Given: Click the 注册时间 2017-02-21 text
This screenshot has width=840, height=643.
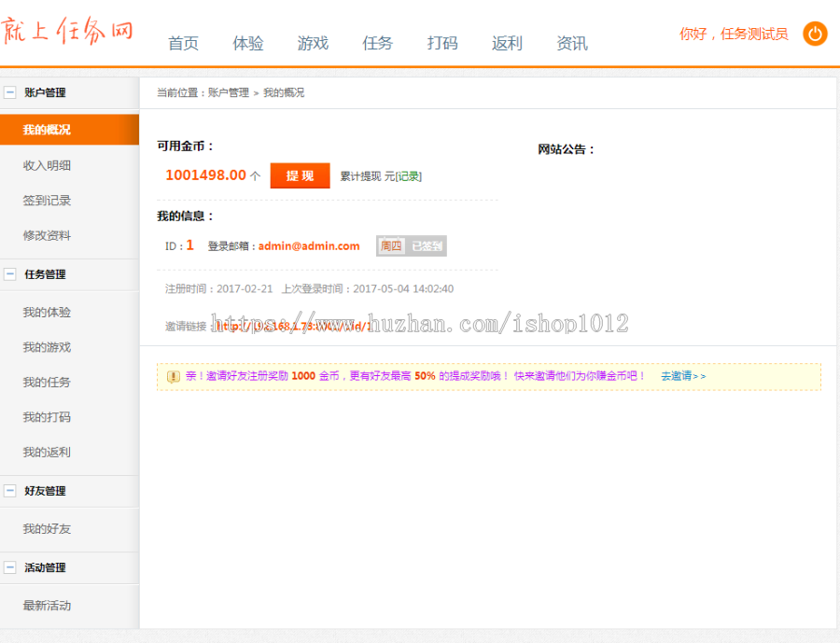Looking at the screenshot, I should (x=218, y=288).
